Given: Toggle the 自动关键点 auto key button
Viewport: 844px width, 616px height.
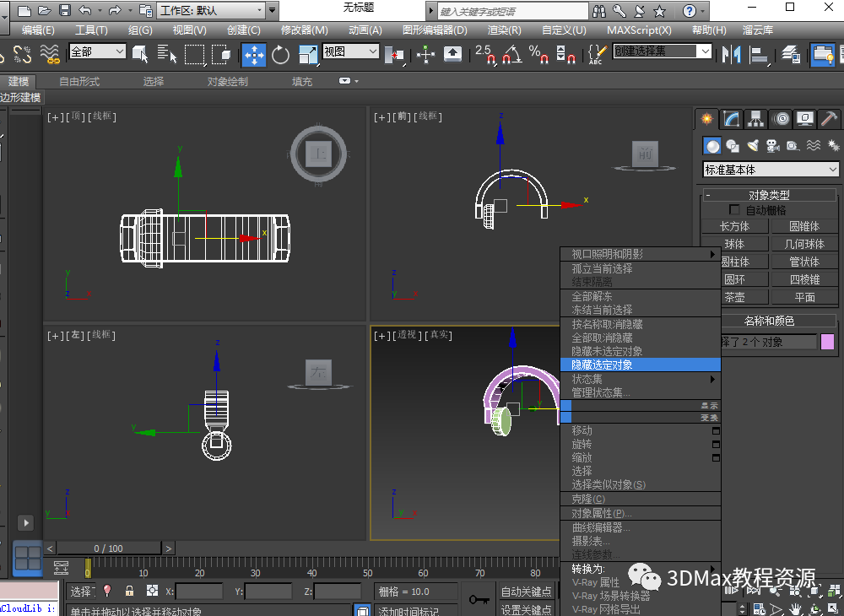Looking at the screenshot, I should pyautogui.click(x=526, y=592).
